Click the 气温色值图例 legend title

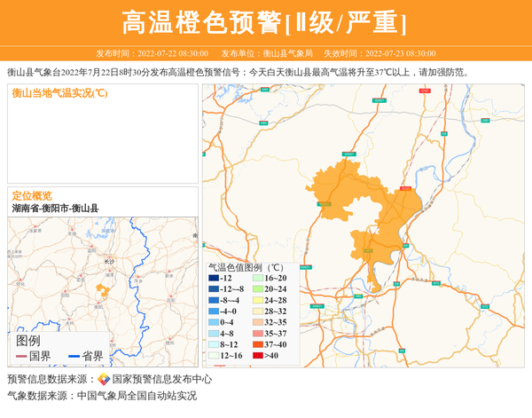[246, 266]
